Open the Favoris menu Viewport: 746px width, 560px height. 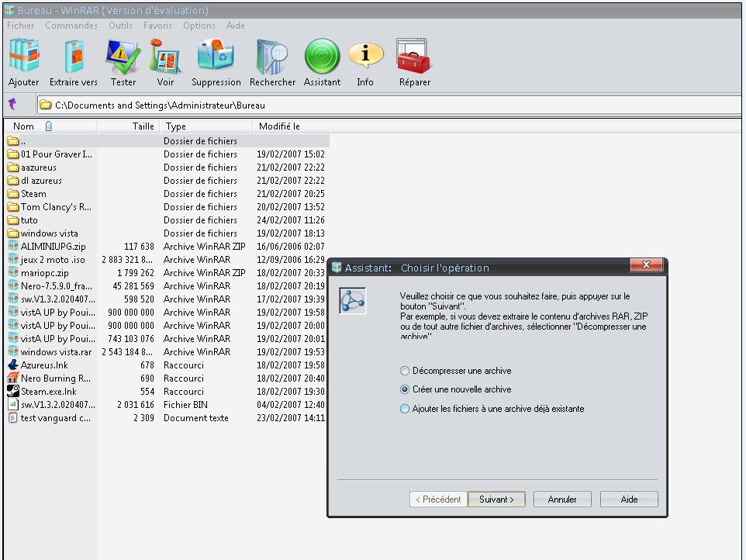click(157, 26)
